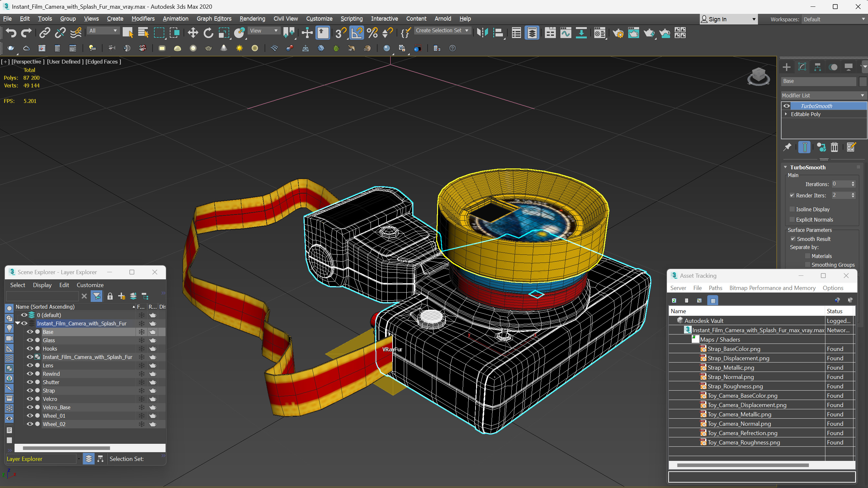Select the Select and Link tool
This screenshot has width=868, height=488.
pos(45,33)
